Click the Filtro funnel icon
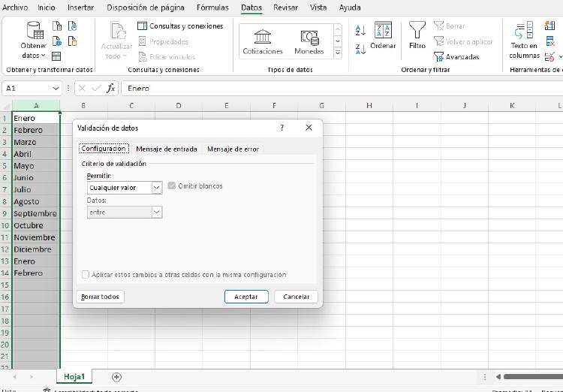This screenshot has height=392, width=563. [x=417, y=30]
